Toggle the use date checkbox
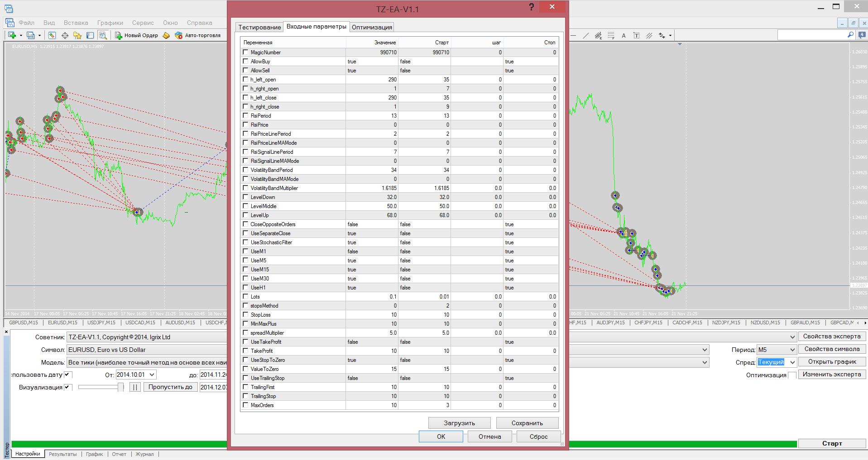 point(68,375)
